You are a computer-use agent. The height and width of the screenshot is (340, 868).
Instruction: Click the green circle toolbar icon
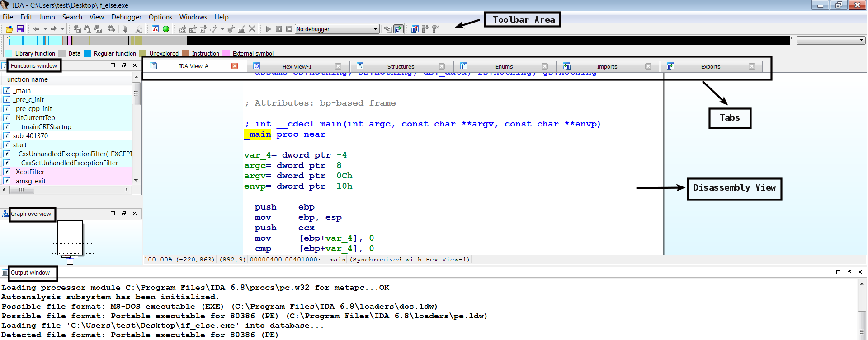[x=166, y=29]
